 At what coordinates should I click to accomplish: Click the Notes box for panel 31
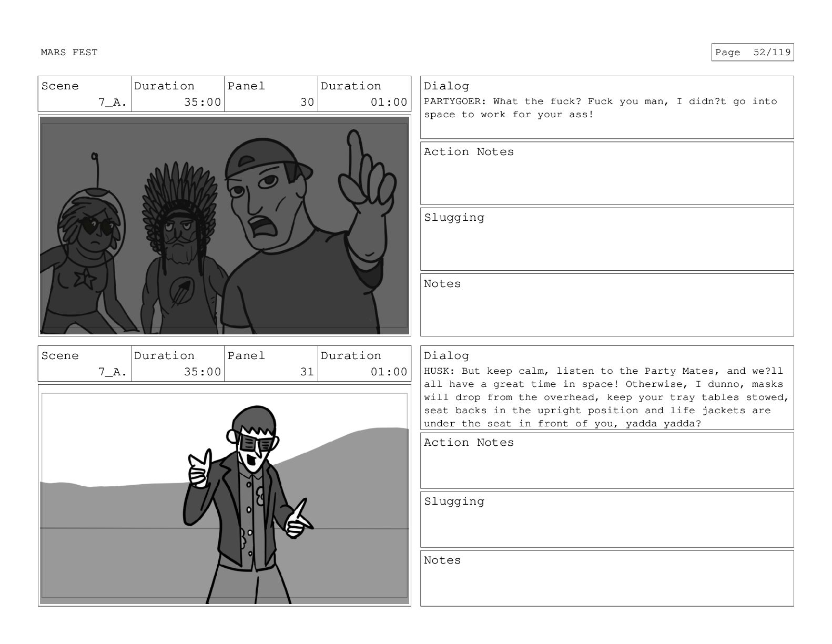click(607, 578)
